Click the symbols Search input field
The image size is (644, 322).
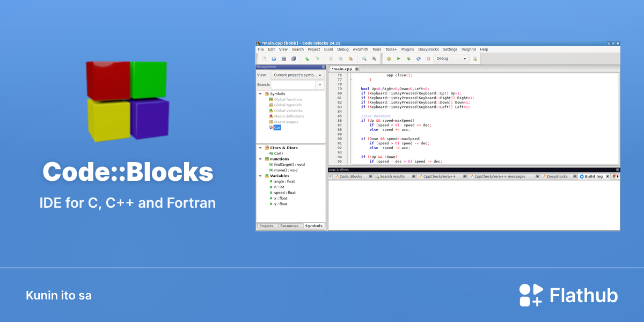(294, 85)
